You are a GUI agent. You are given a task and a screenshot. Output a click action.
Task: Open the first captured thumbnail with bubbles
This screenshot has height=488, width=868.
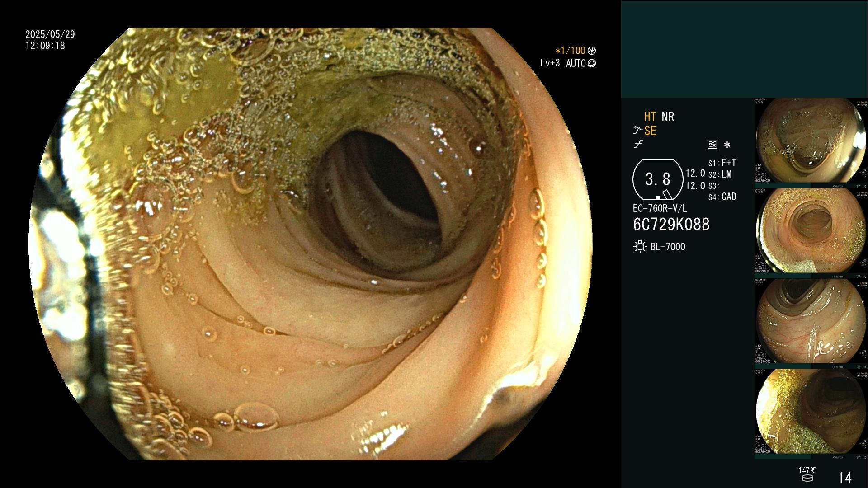click(x=811, y=141)
